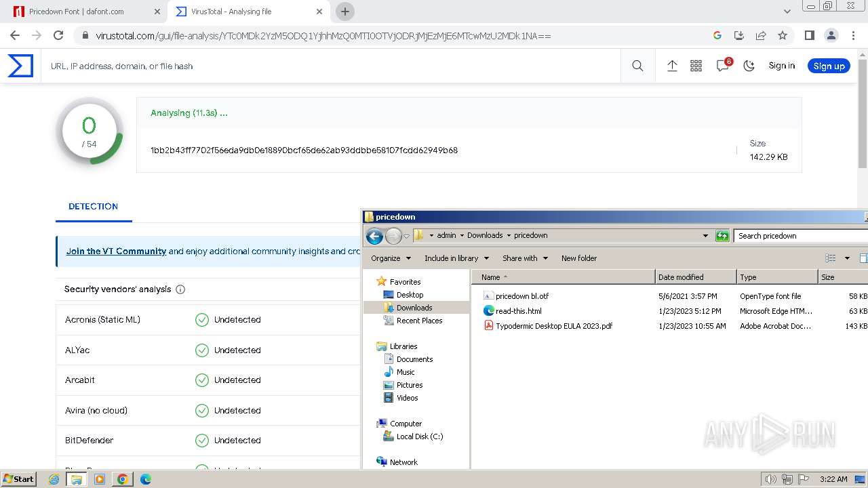Click Downloads in the Explorer breadcrumb
This screenshot has width=868, height=488.
[485, 235]
